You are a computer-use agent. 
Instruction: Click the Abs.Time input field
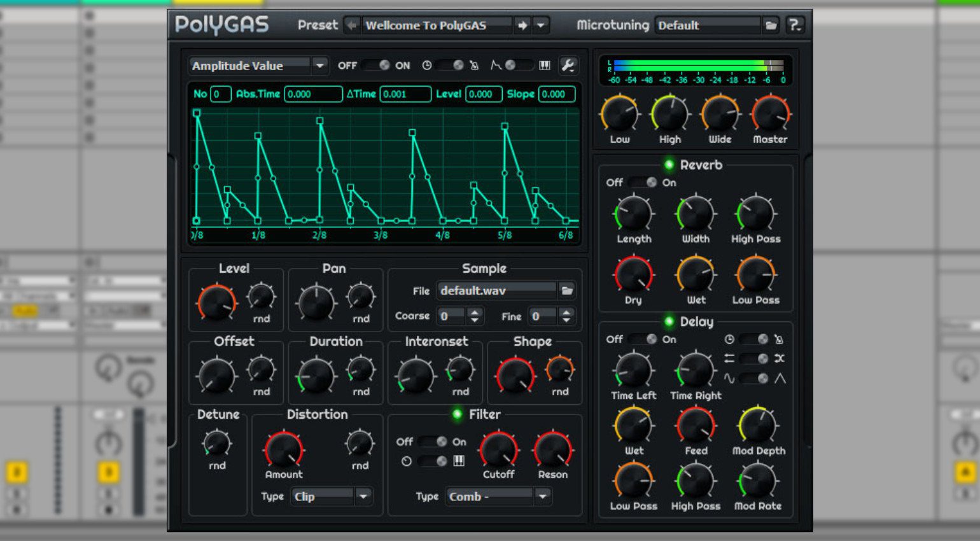tap(313, 94)
